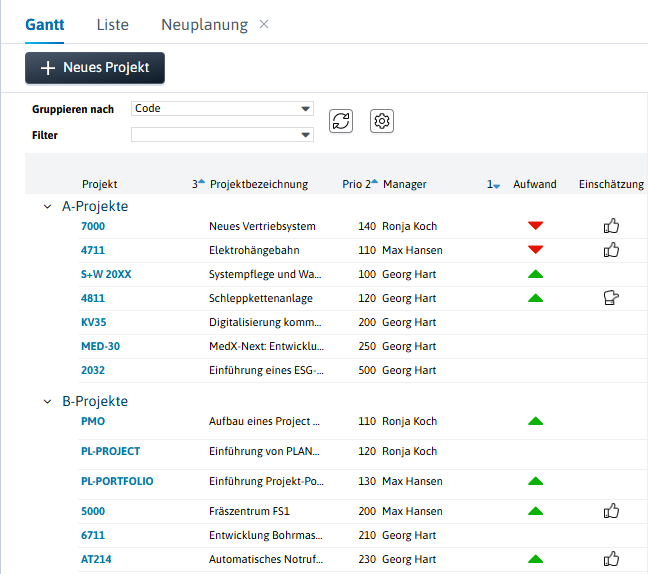Click the Einschätzung column header
The image size is (648, 574).
(x=611, y=184)
